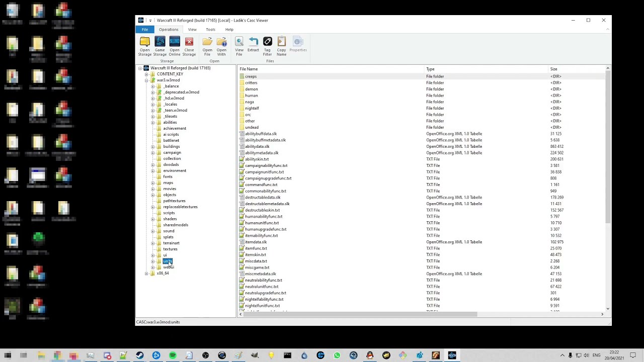This screenshot has width=644, height=362.
Task: Sort by the Size column header
Action: (x=576, y=69)
